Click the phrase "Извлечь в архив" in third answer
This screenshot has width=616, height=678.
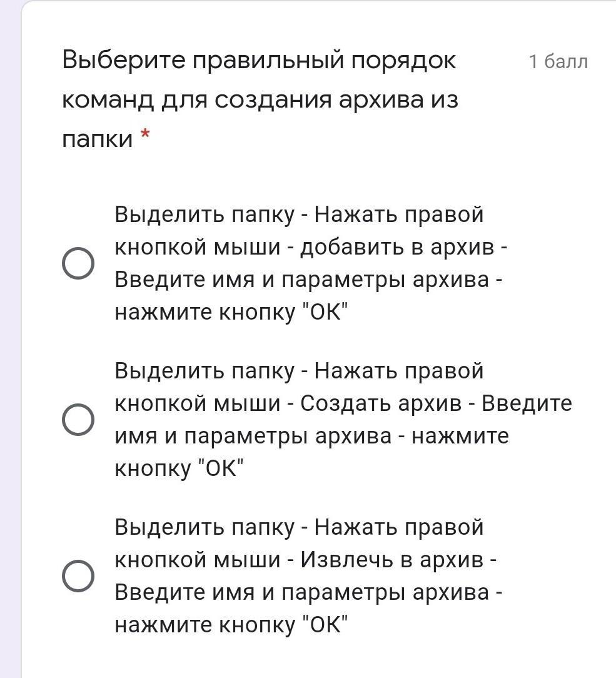391,560
